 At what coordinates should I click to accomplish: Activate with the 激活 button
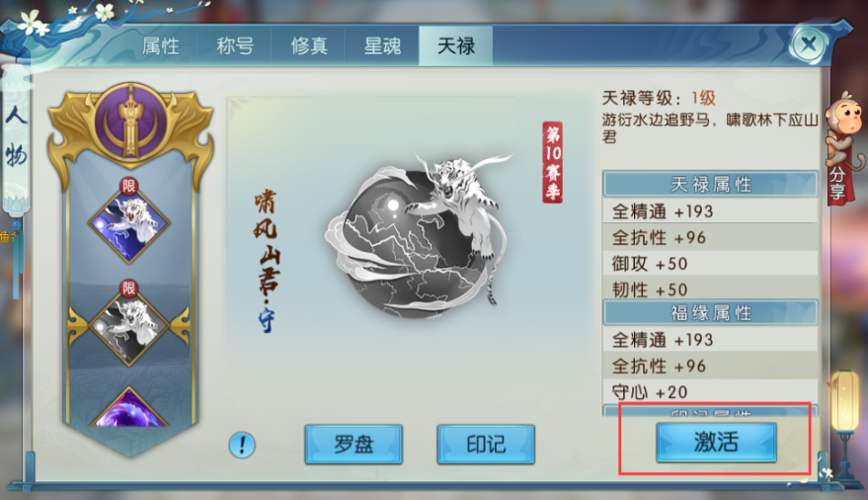tap(716, 443)
